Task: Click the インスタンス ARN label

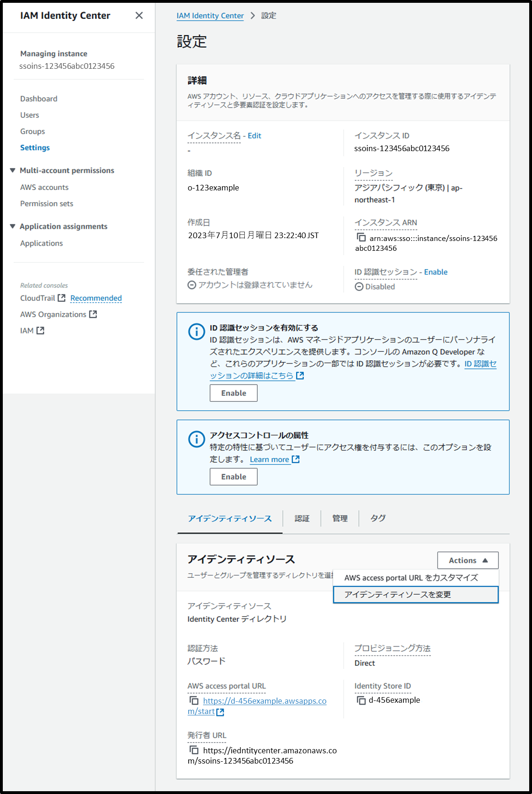Action: 386,223
